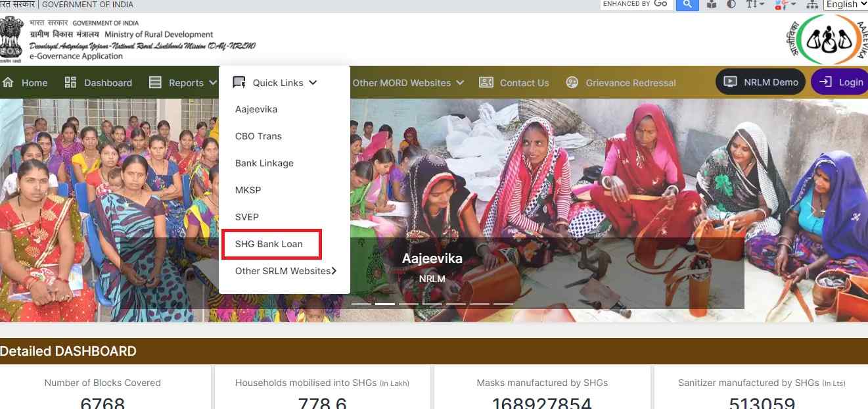This screenshot has width=868, height=409.
Task: Open the Reports dropdown
Action: pyautogui.click(x=182, y=82)
